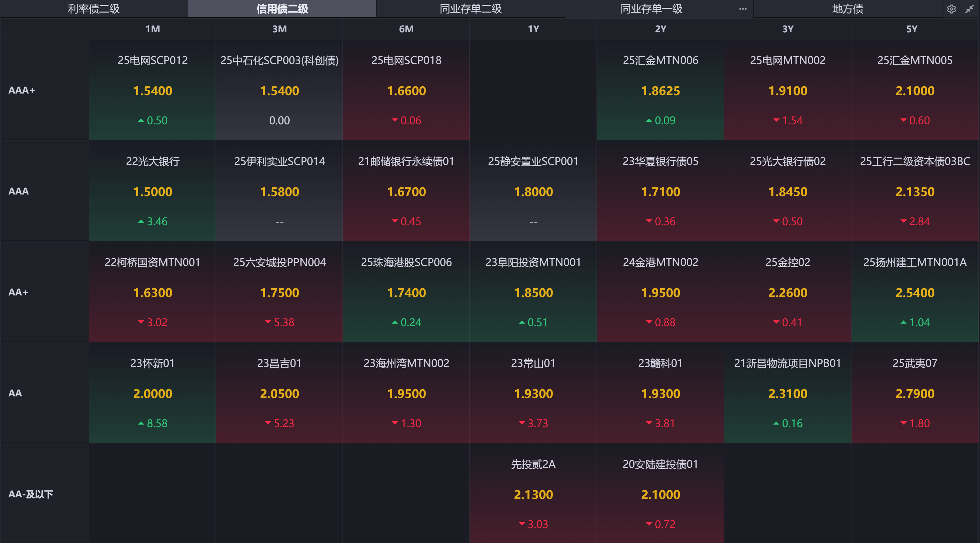Viewport: 980px width, 543px height.
Task: Click the 25珠海港股SCP006 green cell
Action: pos(406,292)
